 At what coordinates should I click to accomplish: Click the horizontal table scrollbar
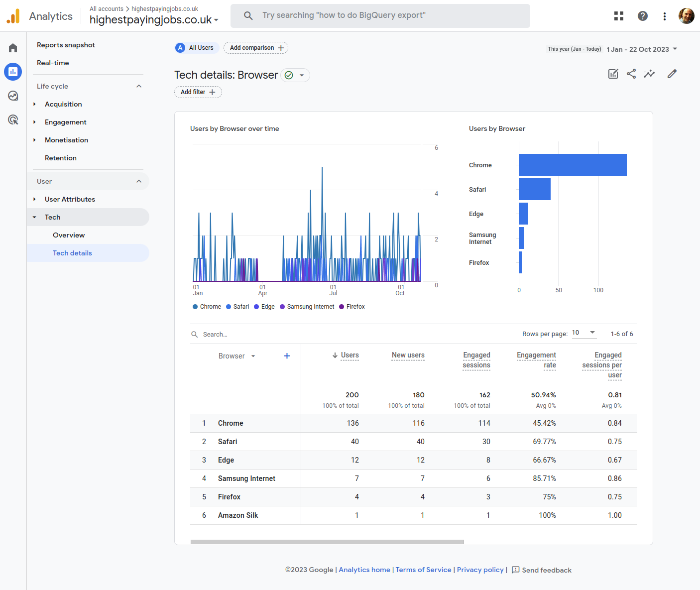327,542
